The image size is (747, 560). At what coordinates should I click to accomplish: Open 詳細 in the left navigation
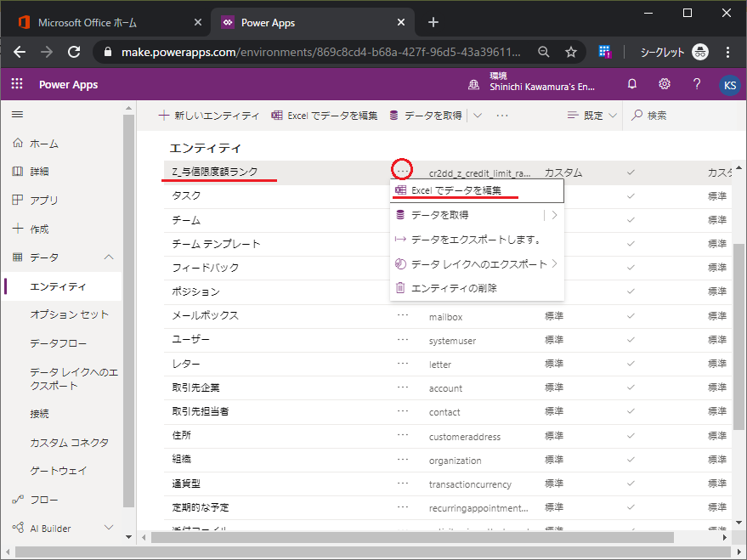pos(61,172)
